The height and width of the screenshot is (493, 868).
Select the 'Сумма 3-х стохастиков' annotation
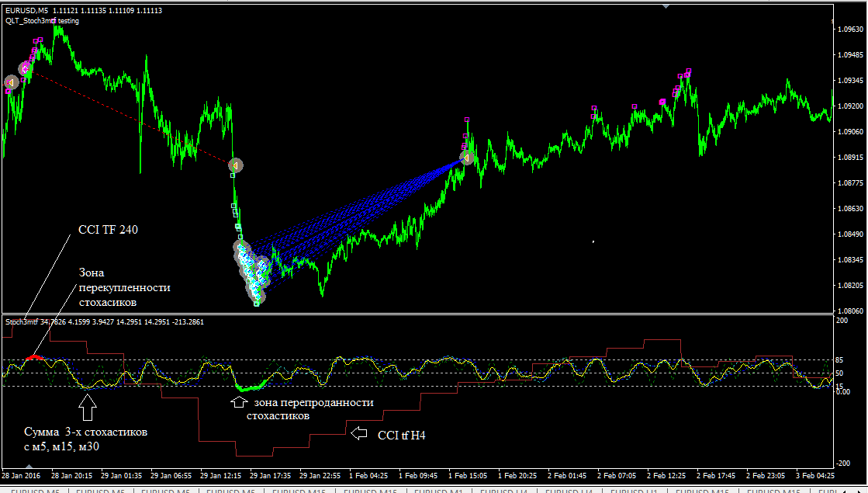tap(86, 439)
